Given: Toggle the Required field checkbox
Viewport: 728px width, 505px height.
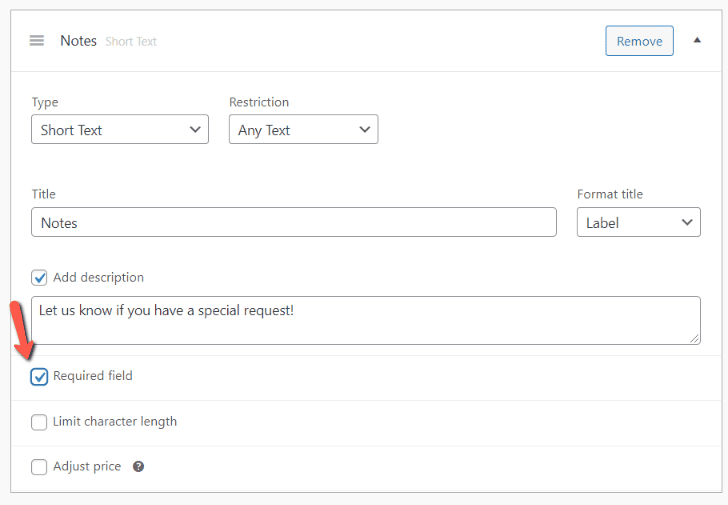Looking at the screenshot, I should 39,377.
